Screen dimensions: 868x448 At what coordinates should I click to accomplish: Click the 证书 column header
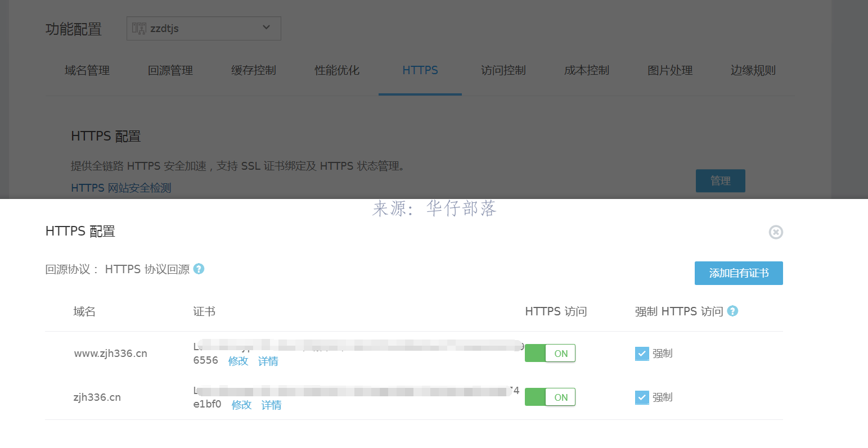coord(204,311)
